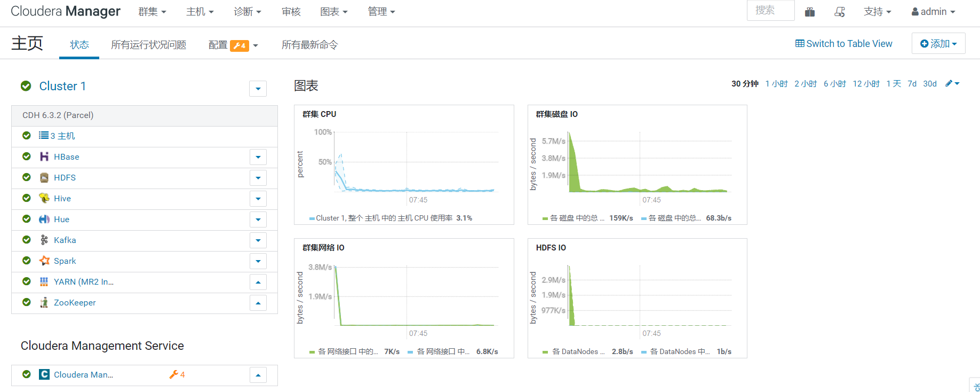This screenshot has height=392, width=980.
Task: Open the 支持 menu
Action: (x=878, y=12)
